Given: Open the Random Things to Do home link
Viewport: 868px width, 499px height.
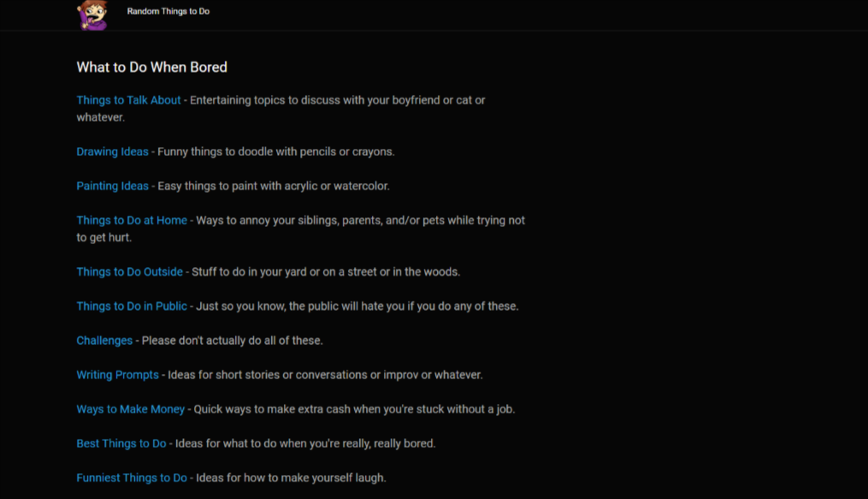Looking at the screenshot, I should (168, 11).
